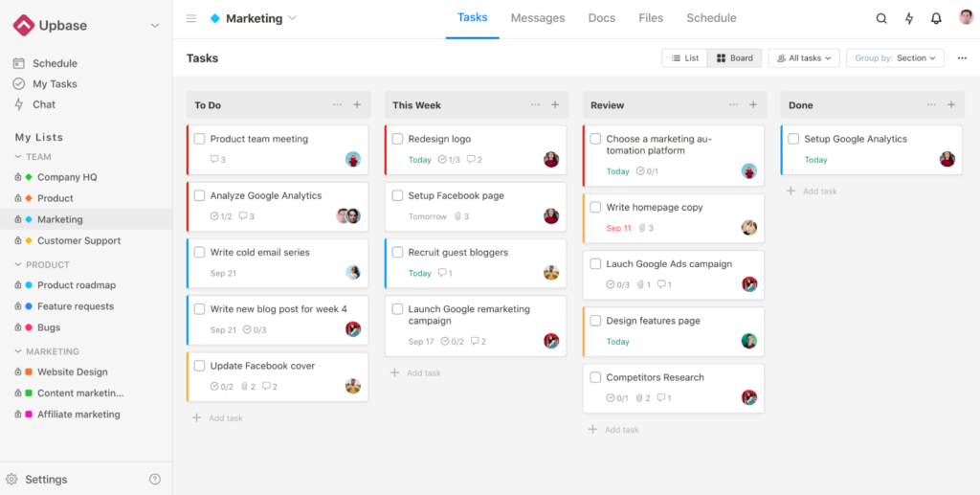Click the lightning bolt quick-action icon

(x=909, y=19)
